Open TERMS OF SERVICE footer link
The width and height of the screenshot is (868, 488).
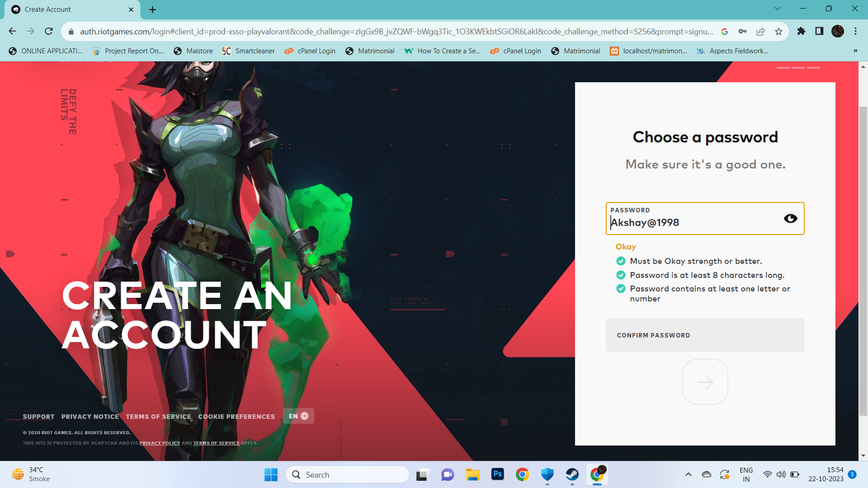tap(158, 417)
